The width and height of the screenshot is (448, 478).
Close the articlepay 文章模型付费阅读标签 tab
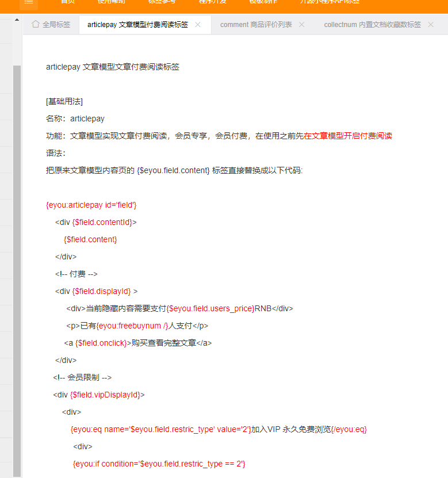point(198,25)
